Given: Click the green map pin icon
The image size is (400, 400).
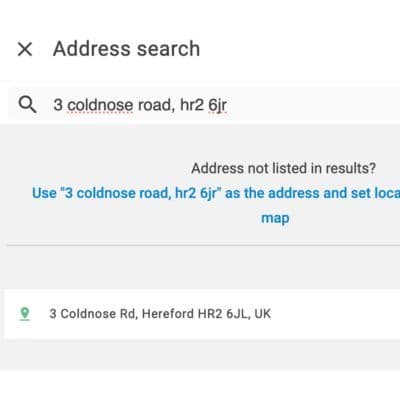Looking at the screenshot, I should (24, 314).
